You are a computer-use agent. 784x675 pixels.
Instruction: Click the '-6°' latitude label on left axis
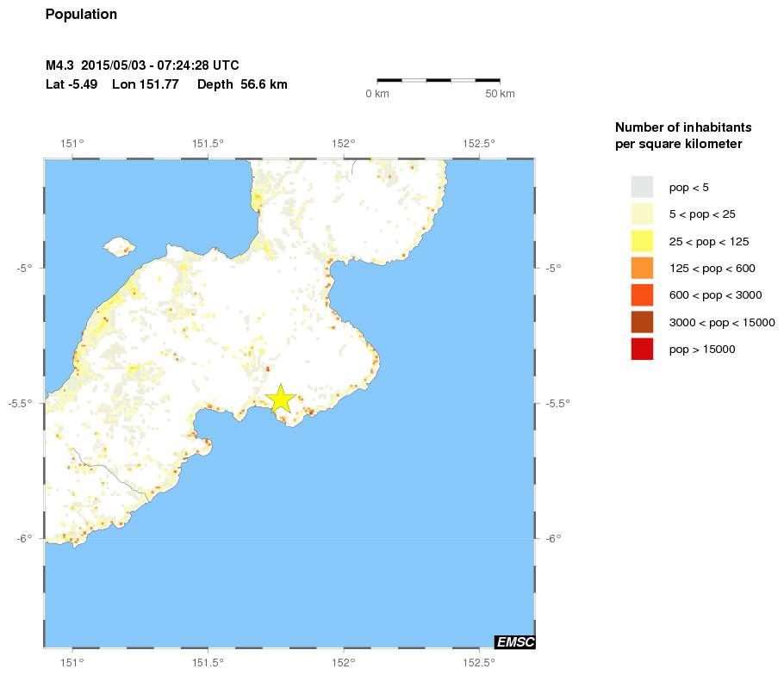click(x=26, y=538)
